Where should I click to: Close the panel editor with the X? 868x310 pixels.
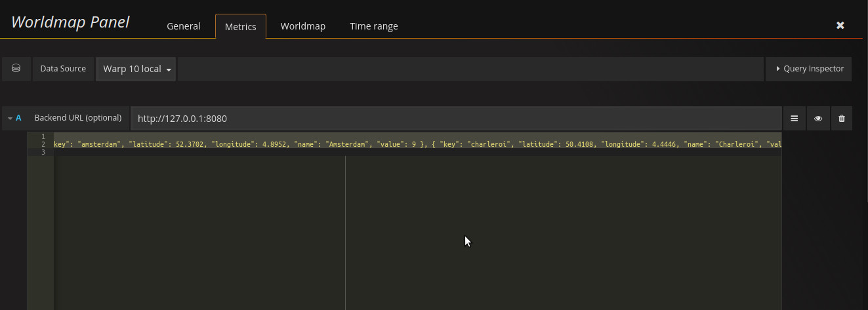click(840, 26)
